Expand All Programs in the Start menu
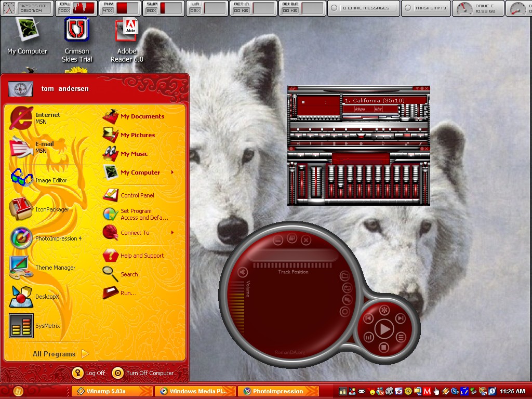The width and height of the screenshot is (532, 399). 60,354
